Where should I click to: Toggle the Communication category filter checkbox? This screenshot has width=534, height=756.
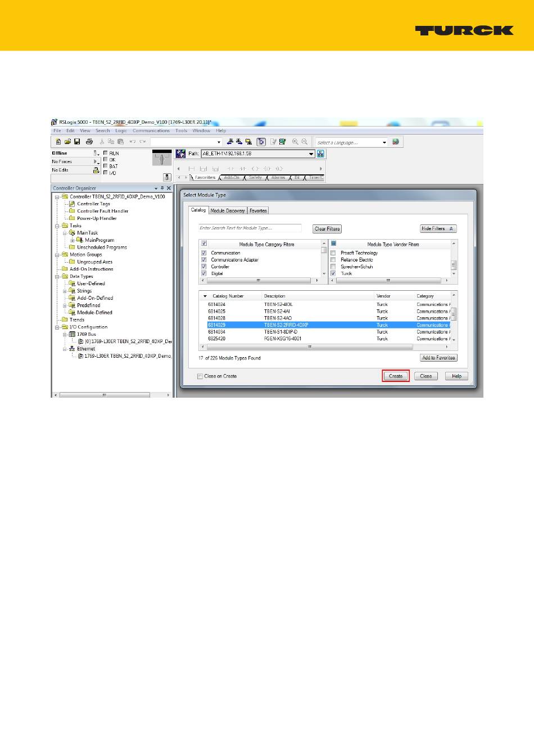click(204, 253)
